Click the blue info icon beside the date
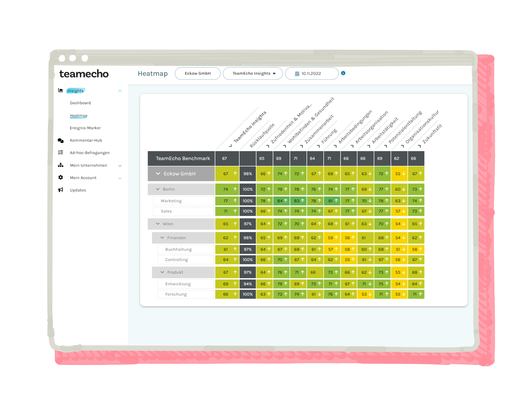Screen dimensions: 532x399 click(343, 73)
